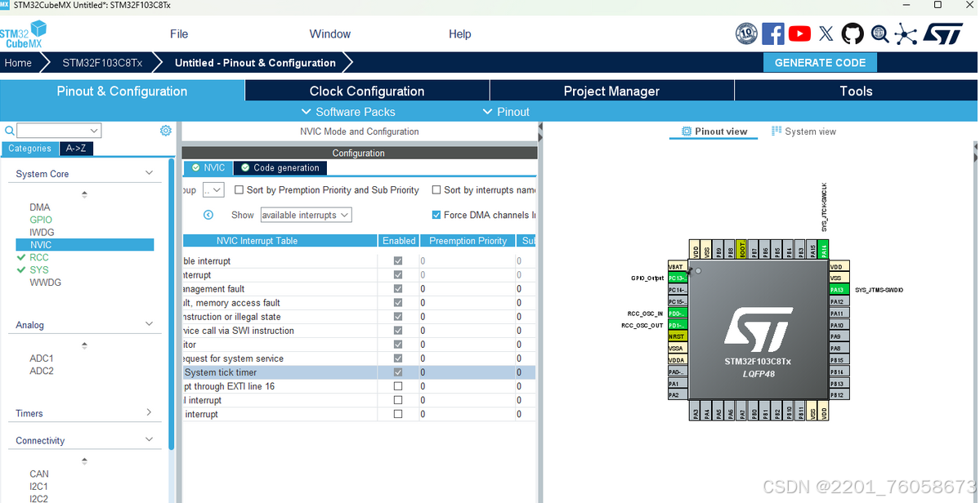Screen dimensions: 980x503
Task: Check the Sort by interrupts name box
Action: (436, 189)
